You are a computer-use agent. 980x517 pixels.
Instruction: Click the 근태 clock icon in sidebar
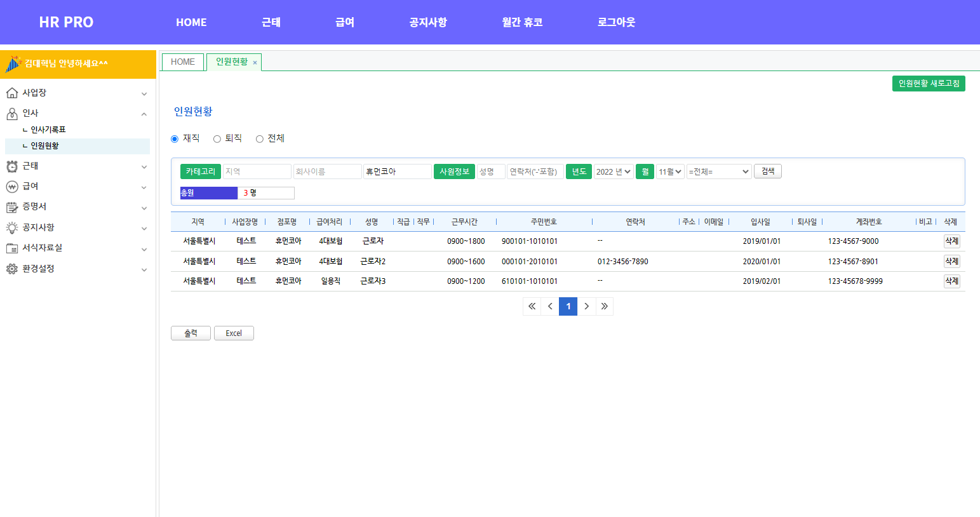coord(11,166)
